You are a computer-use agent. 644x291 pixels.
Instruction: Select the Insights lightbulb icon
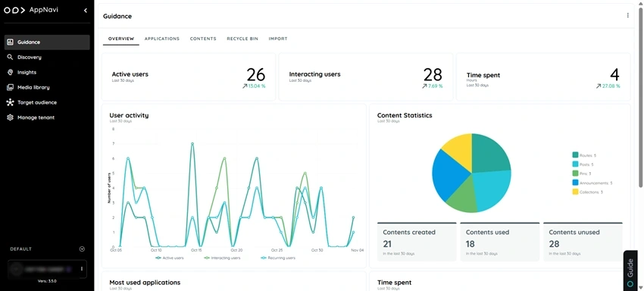(11, 72)
